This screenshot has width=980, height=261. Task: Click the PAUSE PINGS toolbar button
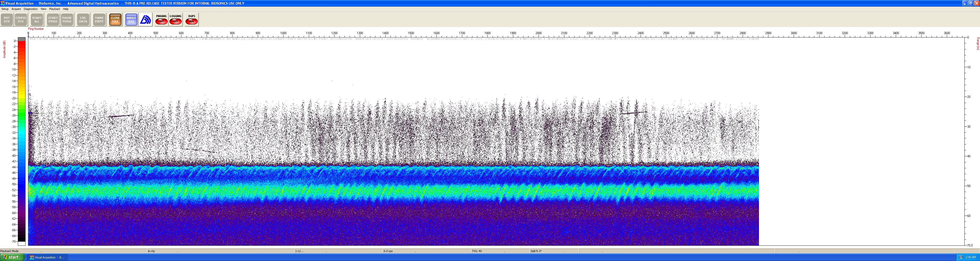pyautogui.click(x=67, y=20)
